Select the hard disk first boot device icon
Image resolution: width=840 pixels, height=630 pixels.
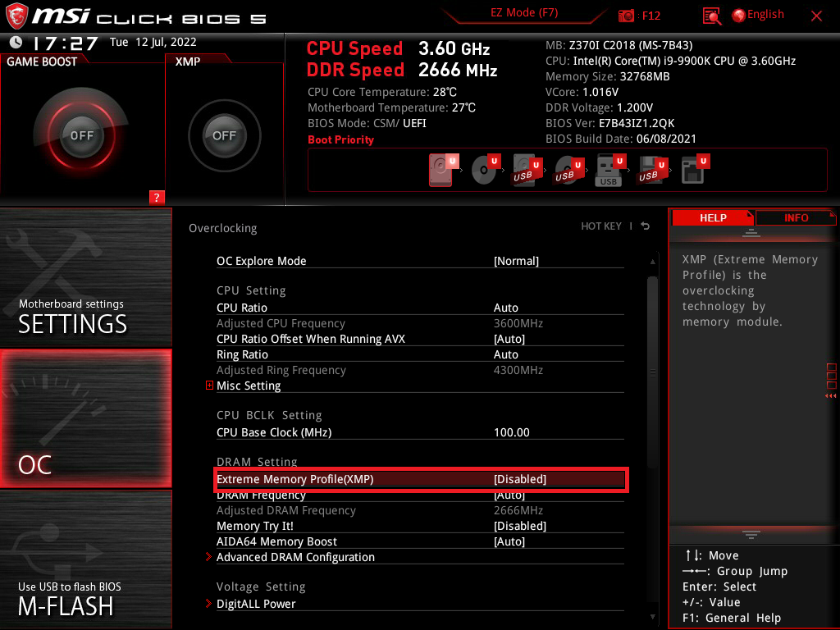(x=439, y=168)
